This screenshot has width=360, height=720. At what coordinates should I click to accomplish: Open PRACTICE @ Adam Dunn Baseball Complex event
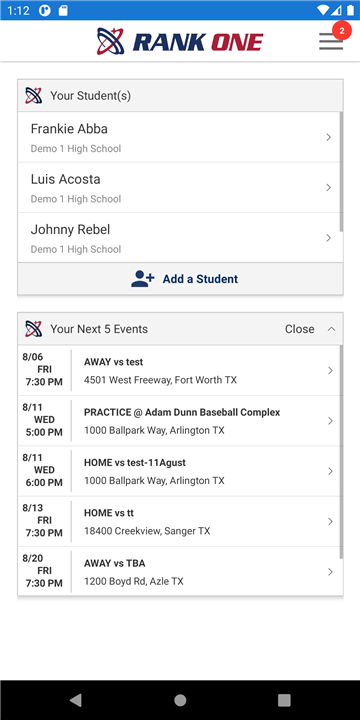click(180, 421)
